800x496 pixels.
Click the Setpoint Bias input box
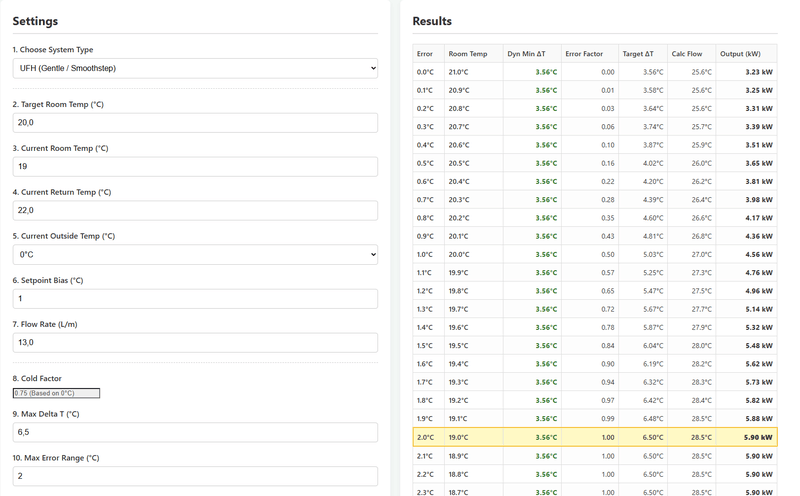click(195, 298)
